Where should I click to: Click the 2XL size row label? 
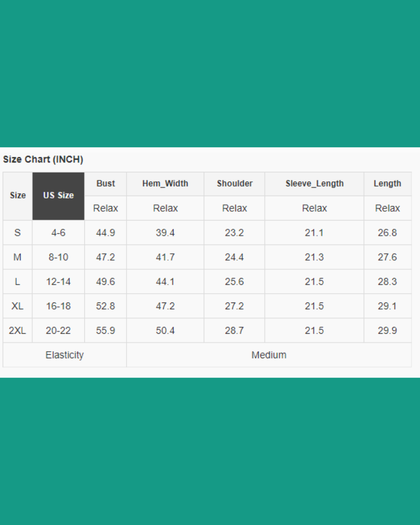pyautogui.click(x=17, y=331)
